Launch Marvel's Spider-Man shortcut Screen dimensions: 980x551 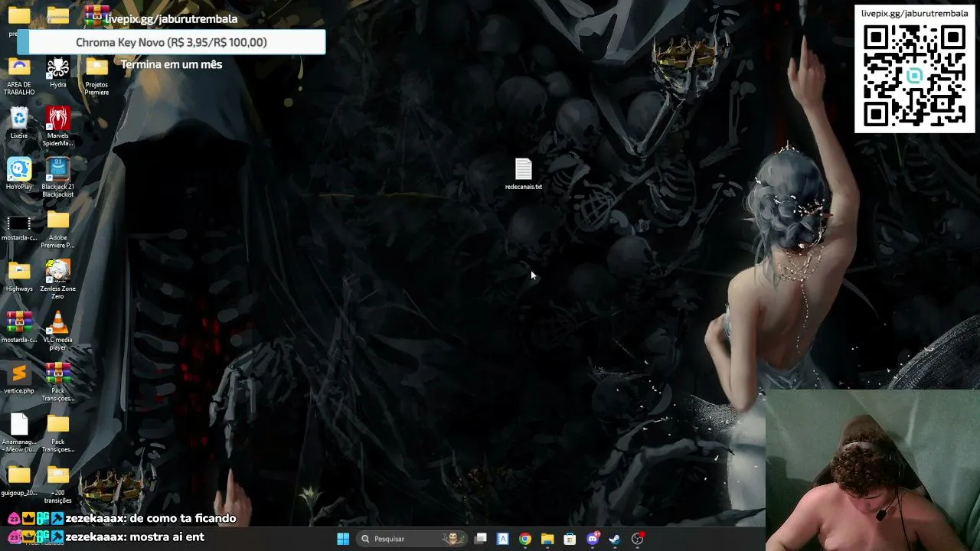point(58,127)
